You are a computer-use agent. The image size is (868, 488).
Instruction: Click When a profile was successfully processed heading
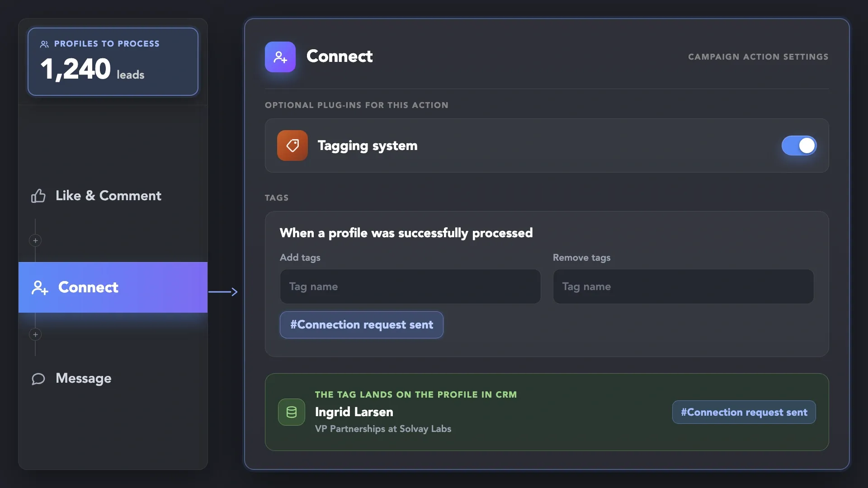[x=406, y=233]
